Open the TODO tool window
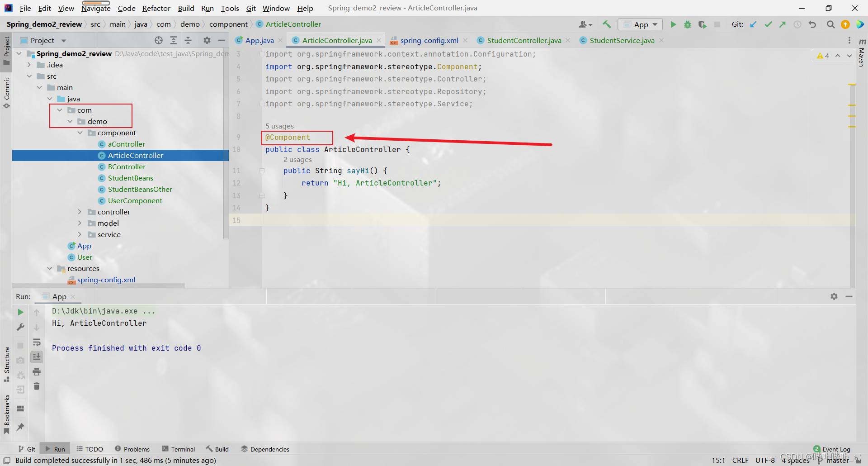The image size is (868, 466). pos(90,449)
